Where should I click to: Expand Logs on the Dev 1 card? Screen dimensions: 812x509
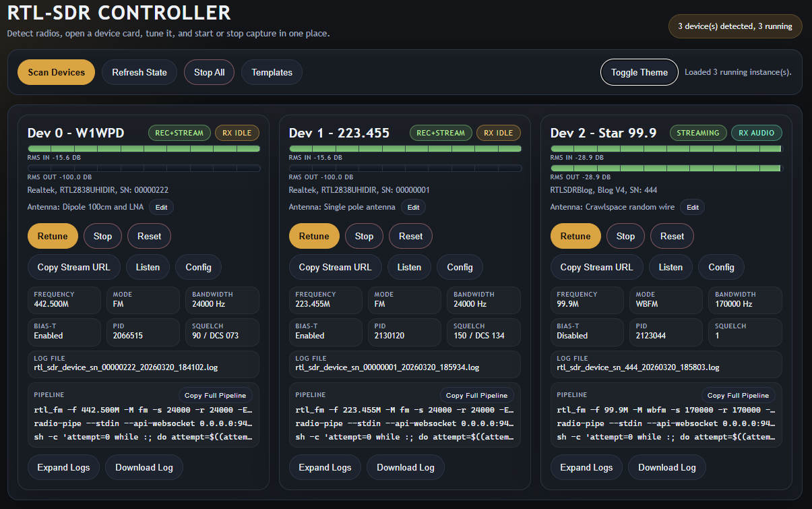click(325, 467)
